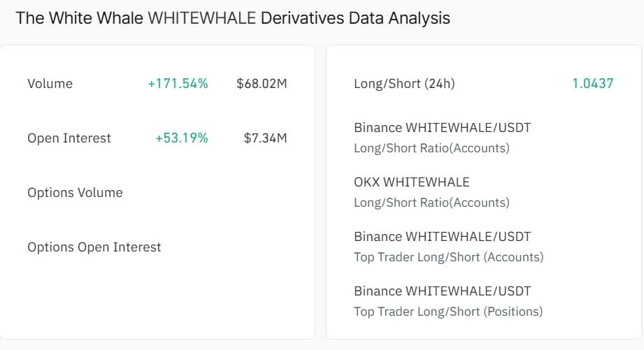
Task: Select the Top Trader Long/Short (Positions) subtitle
Action: [x=448, y=312]
